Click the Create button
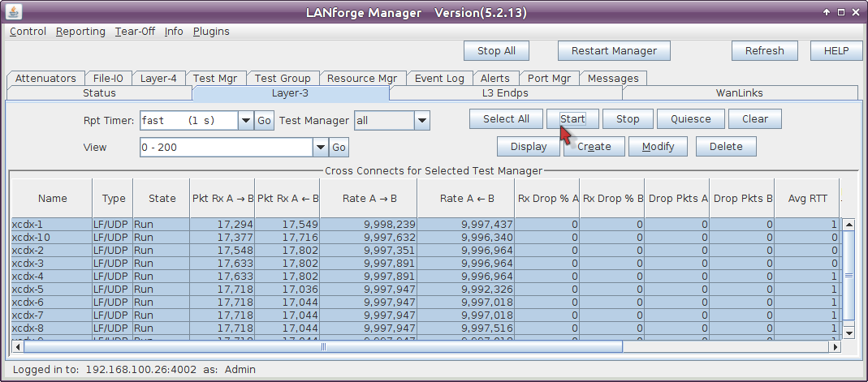Image resolution: width=868 pixels, height=382 pixels. tap(594, 147)
